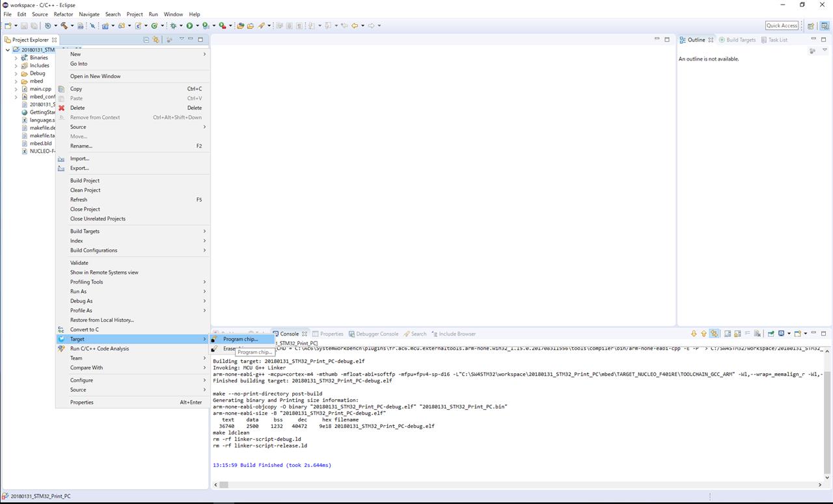Click the Pin Console icon
Screen dimensions: 833x504
coord(771,334)
